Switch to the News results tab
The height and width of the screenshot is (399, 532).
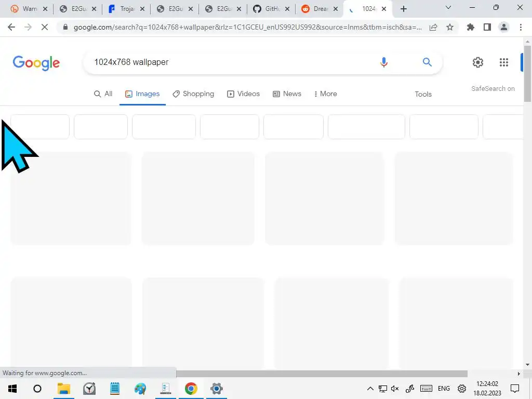tap(287, 94)
